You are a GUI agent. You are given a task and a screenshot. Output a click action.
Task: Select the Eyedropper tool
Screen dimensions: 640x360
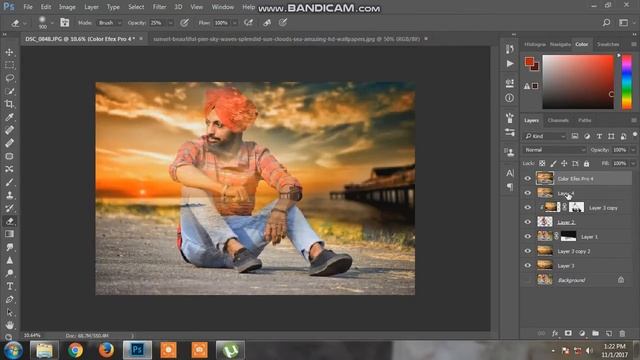tap(9, 117)
